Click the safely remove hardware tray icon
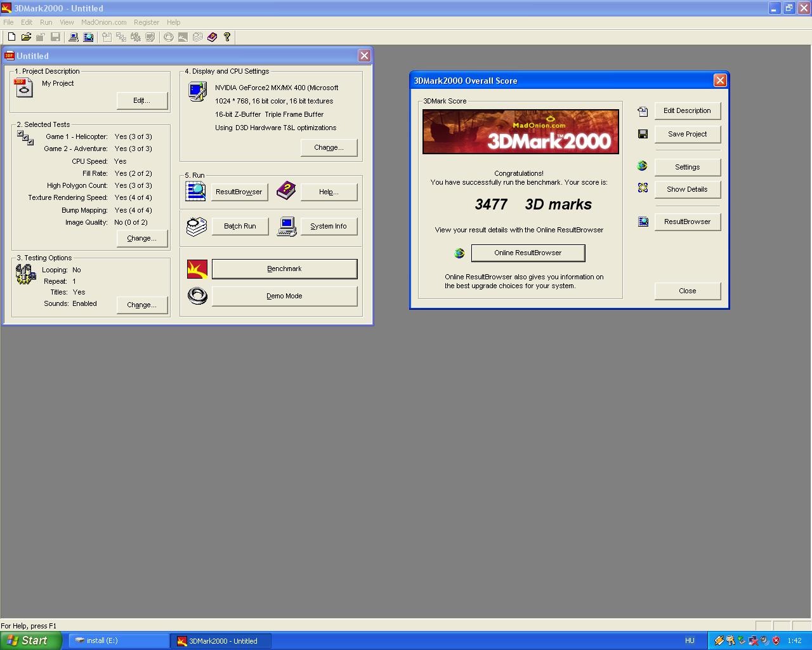 pos(742,640)
